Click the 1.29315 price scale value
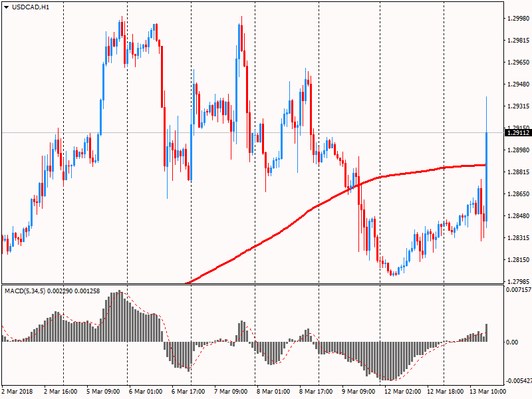The width and height of the screenshot is (532, 399). [x=518, y=106]
